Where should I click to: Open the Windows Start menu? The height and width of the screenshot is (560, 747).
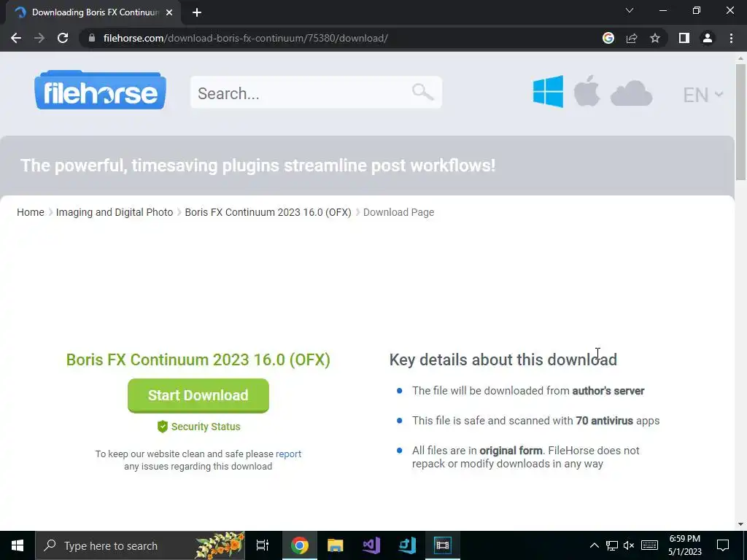(x=18, y=545)
